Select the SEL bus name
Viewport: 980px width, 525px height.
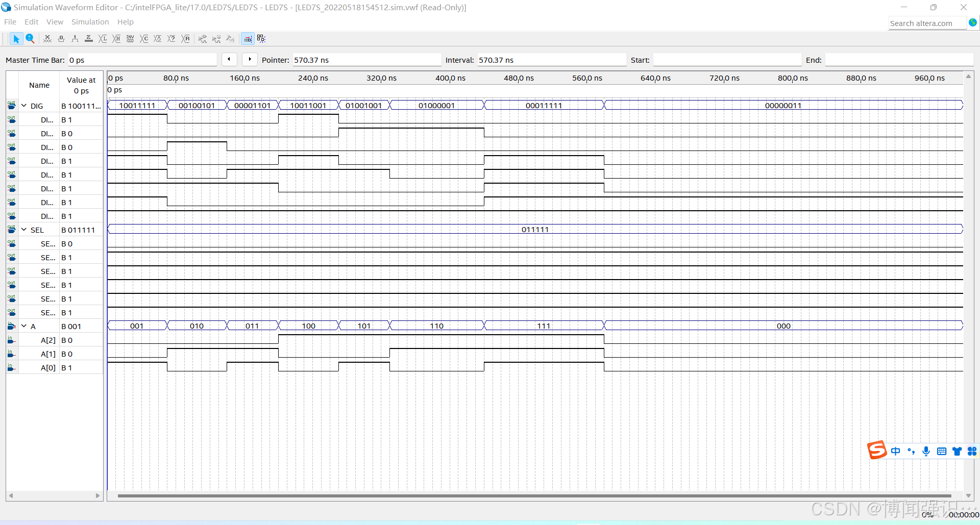click(37, 230)
